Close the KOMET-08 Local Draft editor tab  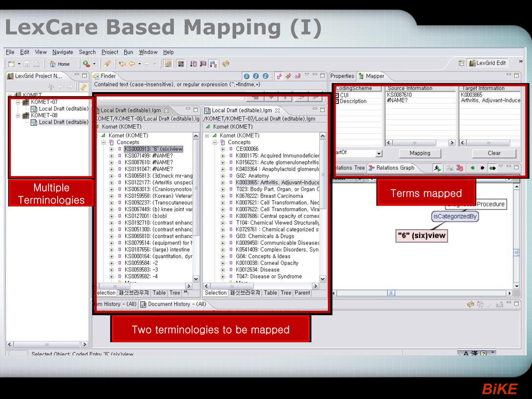(166, 110)
